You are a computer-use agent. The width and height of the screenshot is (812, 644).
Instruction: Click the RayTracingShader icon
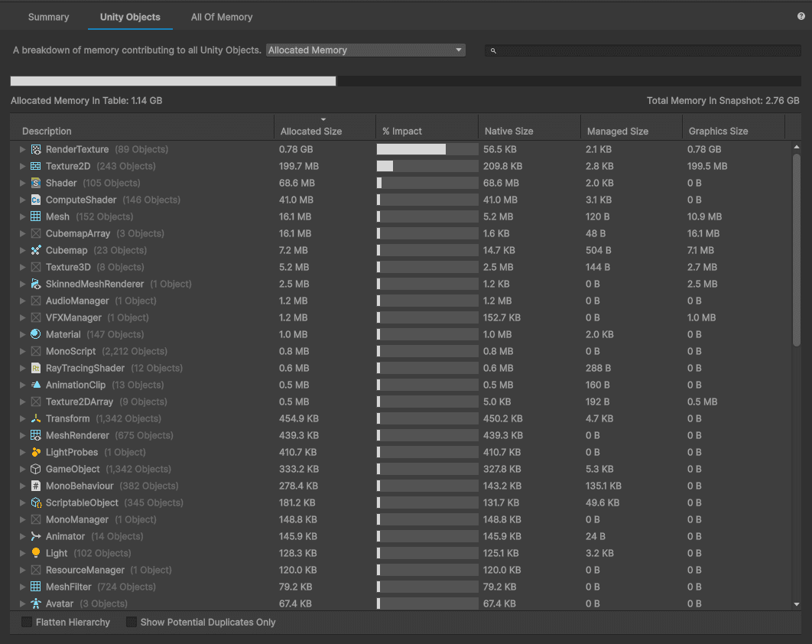36,368
